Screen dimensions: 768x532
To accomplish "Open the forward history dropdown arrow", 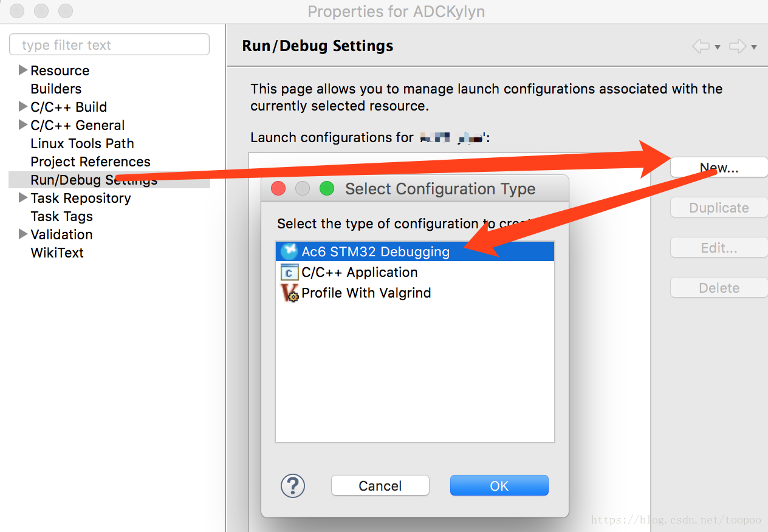I will (x=754, y=47).
